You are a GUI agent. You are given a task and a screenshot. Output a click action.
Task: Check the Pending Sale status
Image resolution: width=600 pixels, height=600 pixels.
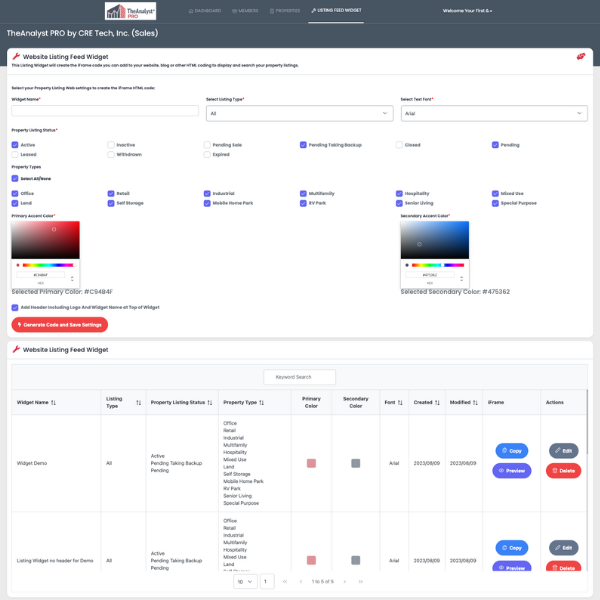[x=207, y=145]
